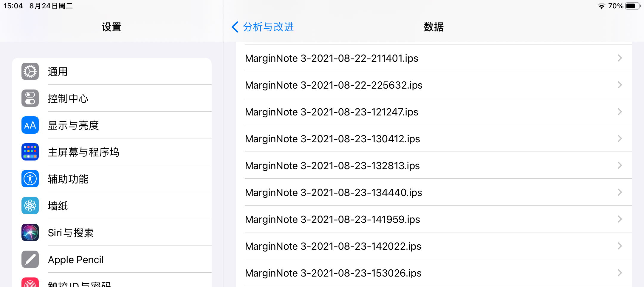
Task: Tap the chevron on the 211401.ips row
Action: pyautogui.click(x=620, y=58)
